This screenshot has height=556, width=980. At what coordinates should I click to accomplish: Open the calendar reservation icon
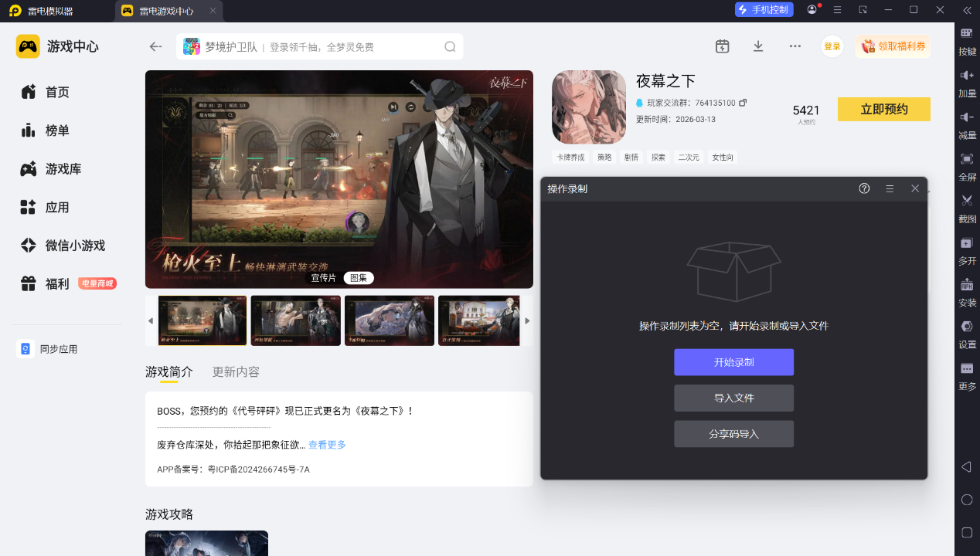pyautogui.click(x=722, y=46)
